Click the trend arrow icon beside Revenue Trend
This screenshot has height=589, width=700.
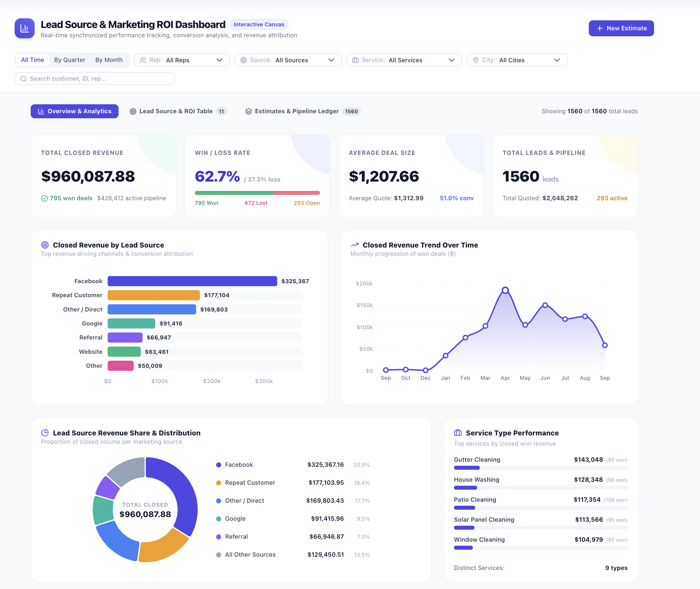[x=355, y=245]
